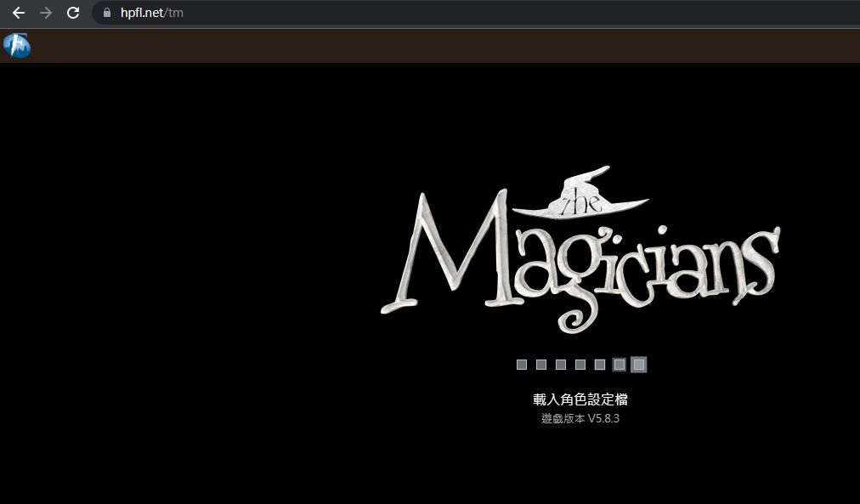Click the 載入角色設定檔 loading text

(580, 399)
